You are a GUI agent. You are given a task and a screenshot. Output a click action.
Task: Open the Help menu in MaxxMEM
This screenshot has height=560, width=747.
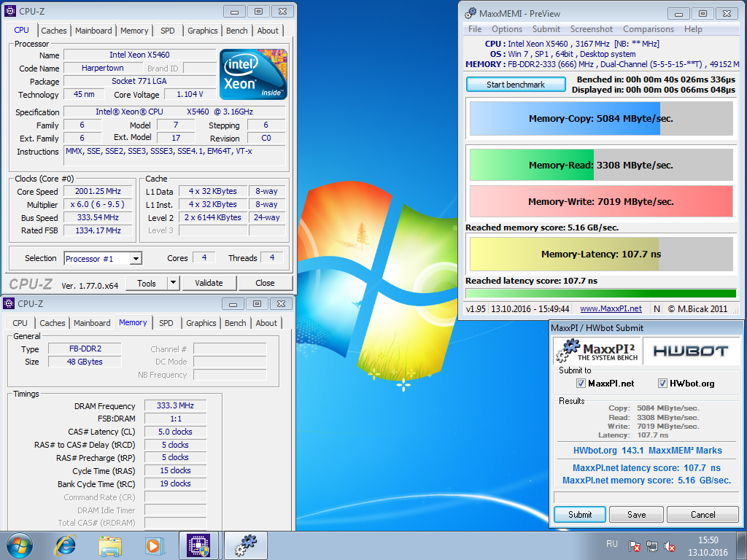(693, 29)
